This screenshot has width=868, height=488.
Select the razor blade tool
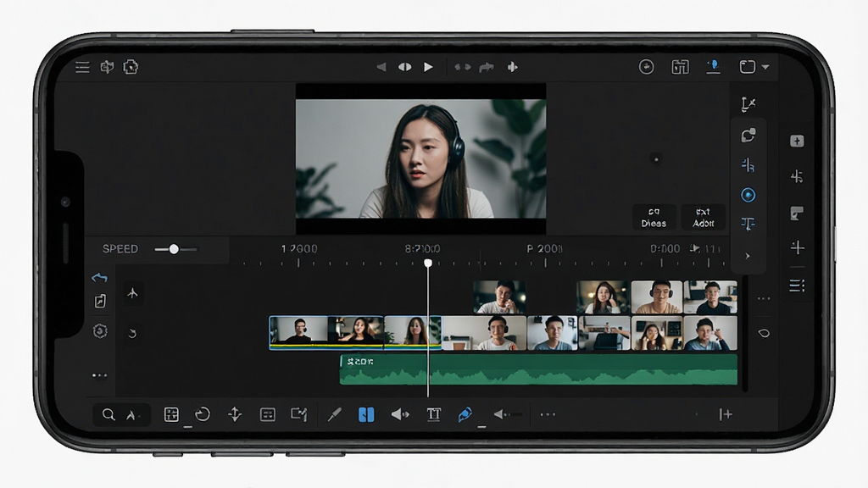coord(334,414)
